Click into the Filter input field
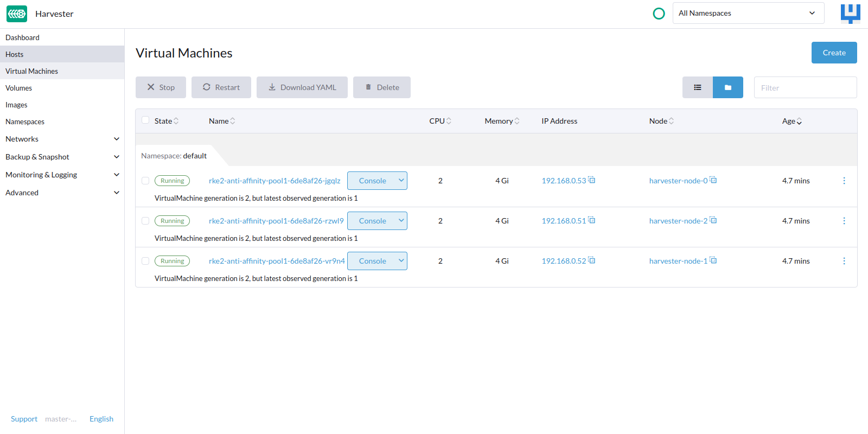Image resolution: width=868 pixels, height=434 pixels. 805,87
